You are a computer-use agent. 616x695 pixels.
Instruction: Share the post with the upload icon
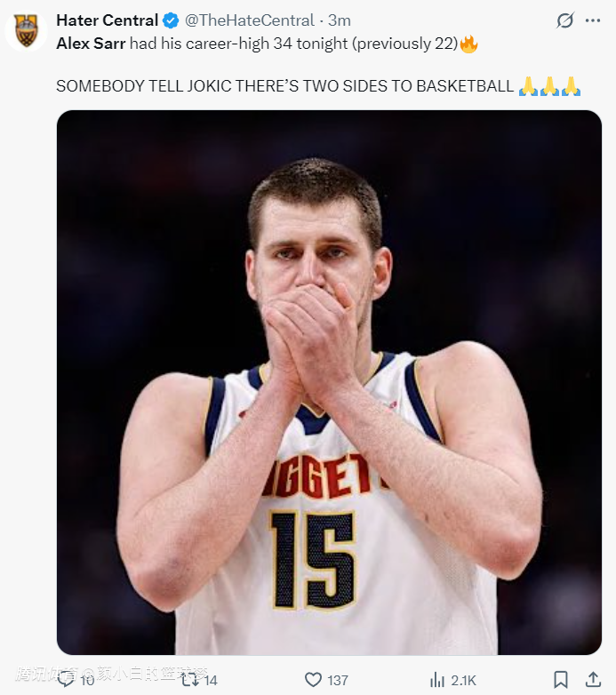(593, 679)
